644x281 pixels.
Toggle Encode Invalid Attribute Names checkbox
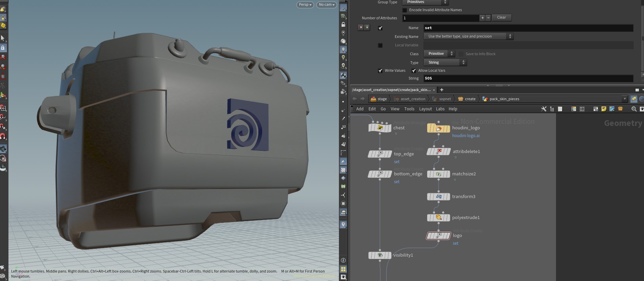pos(405,10)
